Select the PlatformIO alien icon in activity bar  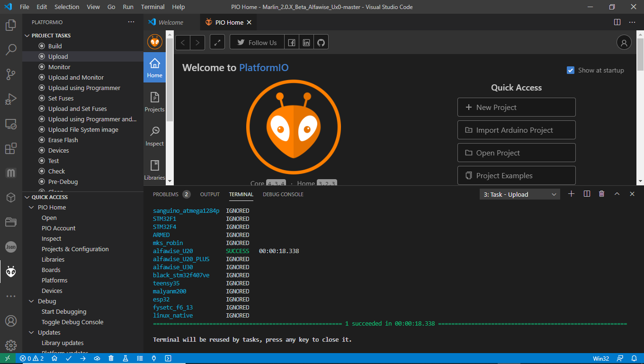point(11,272)
